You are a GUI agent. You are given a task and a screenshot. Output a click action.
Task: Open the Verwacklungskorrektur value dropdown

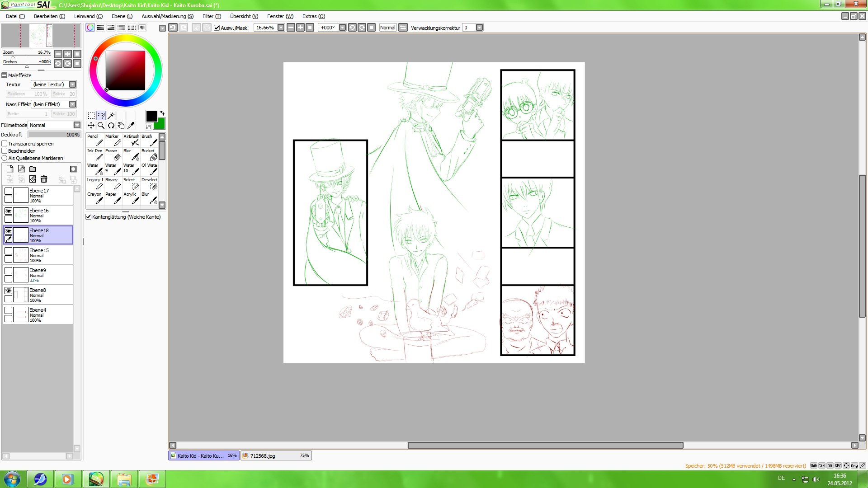tap(480, 28)
